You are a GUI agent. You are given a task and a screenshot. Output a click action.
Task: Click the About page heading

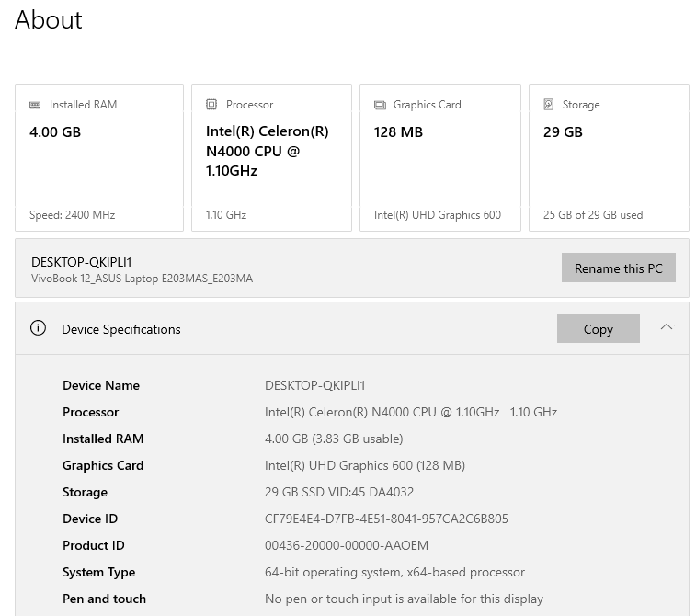[49, 20]
